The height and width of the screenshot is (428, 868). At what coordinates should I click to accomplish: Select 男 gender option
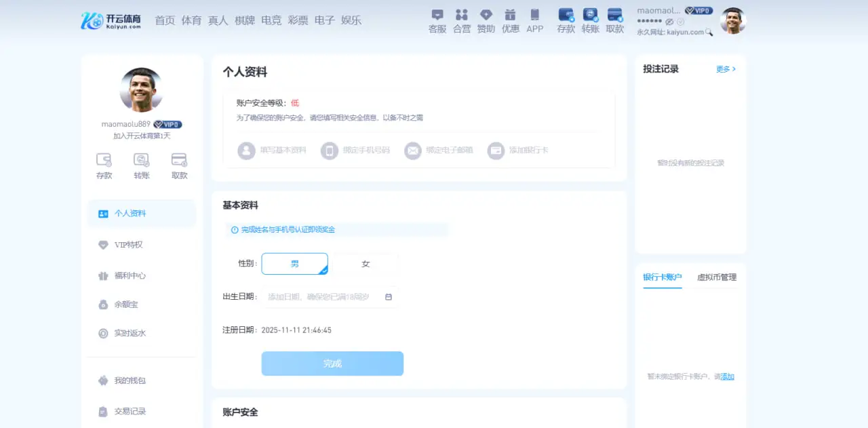[x=295, y=264]
